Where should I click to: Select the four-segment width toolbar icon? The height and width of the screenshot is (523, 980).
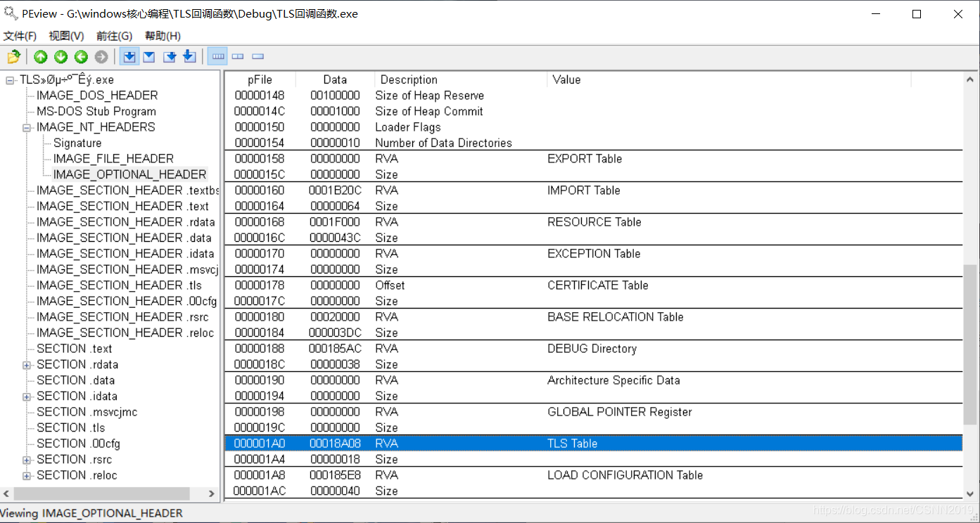[x=219, y=57]
